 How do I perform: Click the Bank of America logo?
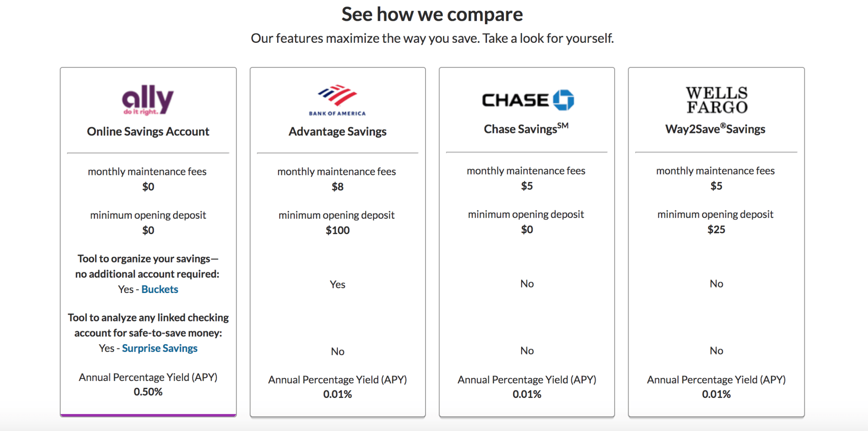coord(337,100)
